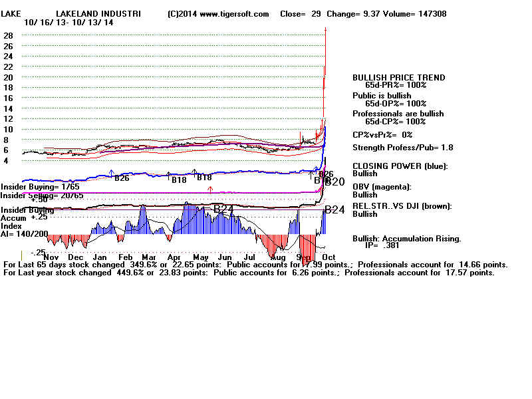532x399 pixels.
Task: Select the BULLISH PRICE TREND heading
Action: click(398, 78)
